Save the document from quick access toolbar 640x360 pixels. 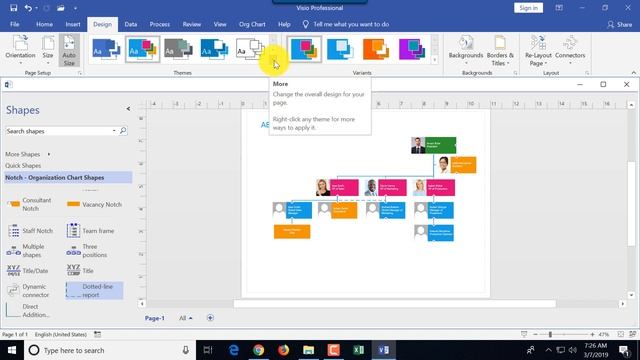13,8
